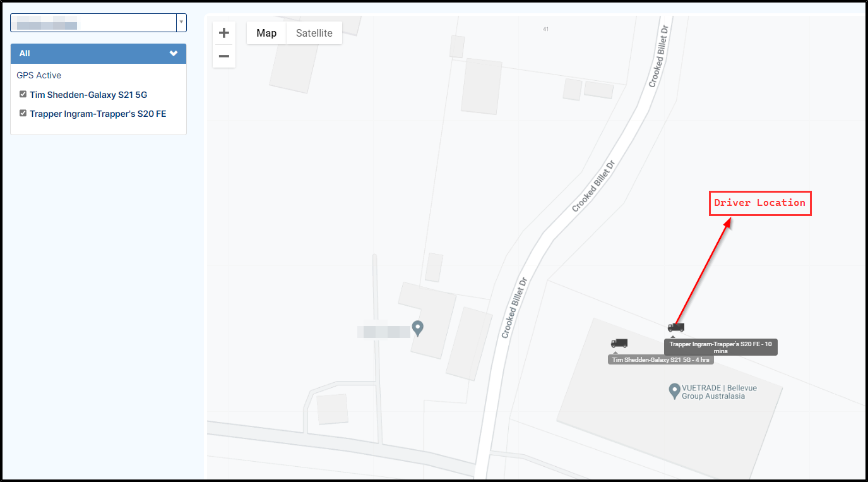This screenshot has width=868, height=482.
Task: Collapse the All panel chevron icon
Action: [x=174, y=54]
